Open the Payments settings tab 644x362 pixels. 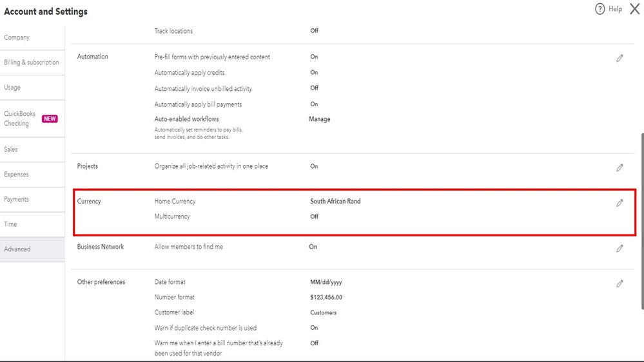[17, 200]
